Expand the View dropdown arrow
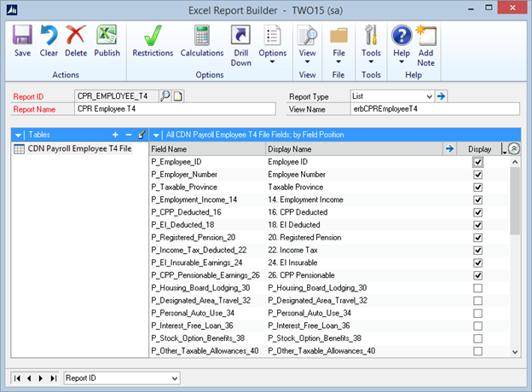532x392 pixels. tap(307, 61)
